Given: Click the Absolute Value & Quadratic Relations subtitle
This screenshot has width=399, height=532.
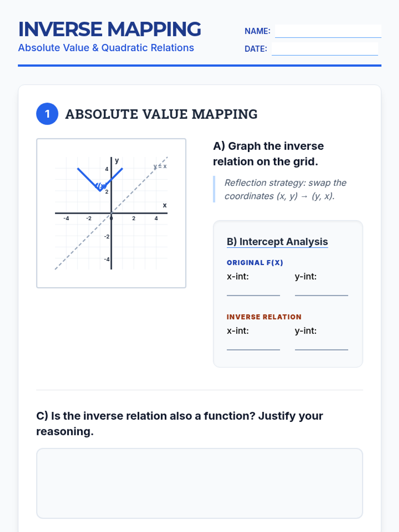Looking at the screenshot, I should 106,48.
